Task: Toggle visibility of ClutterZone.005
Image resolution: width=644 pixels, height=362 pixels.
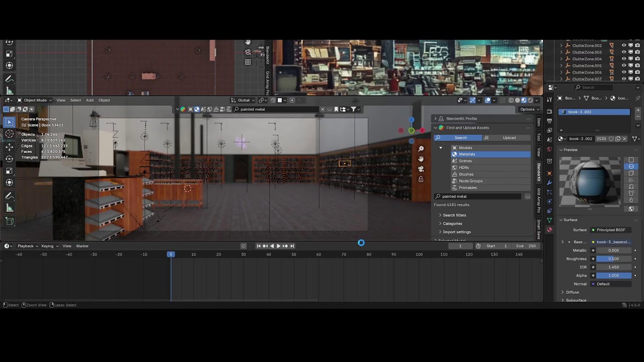Action: 624,65
